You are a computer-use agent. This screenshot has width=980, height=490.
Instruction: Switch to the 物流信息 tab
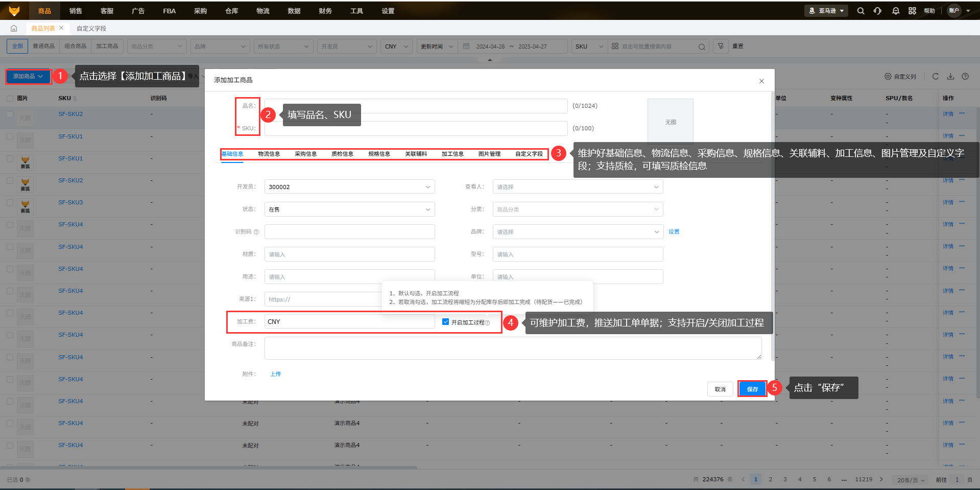[269, 154]
